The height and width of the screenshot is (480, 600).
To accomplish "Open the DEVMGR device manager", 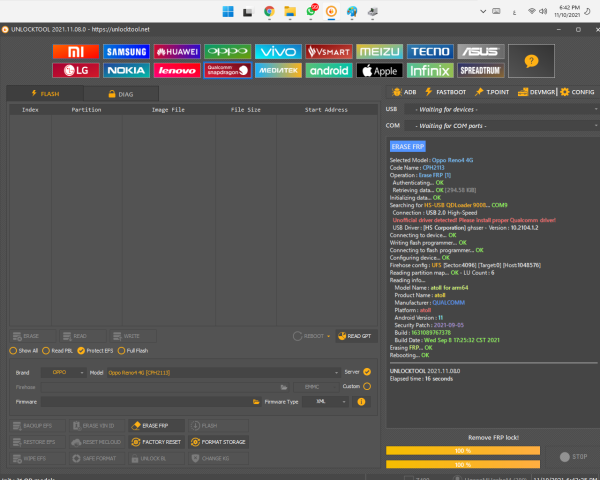I will pos(536,92).
